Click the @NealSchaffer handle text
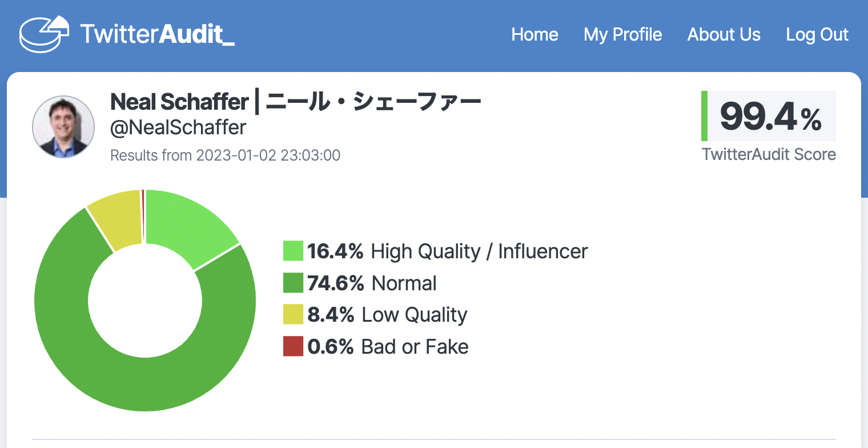Image resolution: width=868 pixels, height=448 pixels. coord(178,127)
